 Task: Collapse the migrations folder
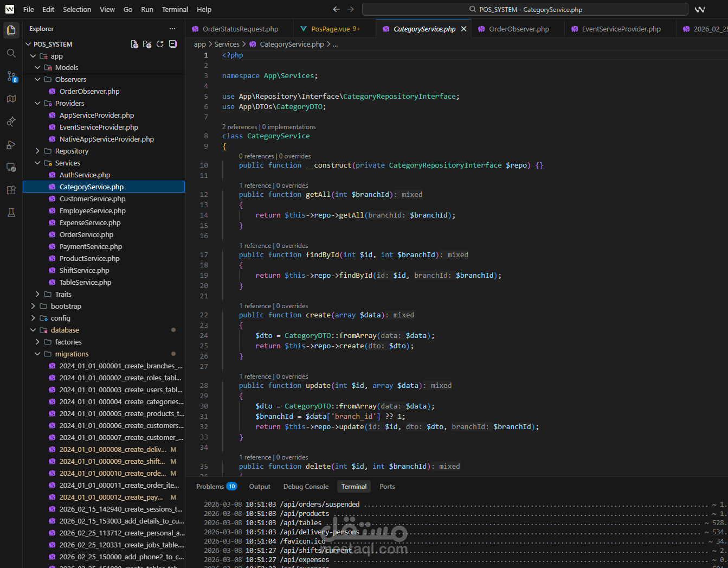tap(71, 354)
